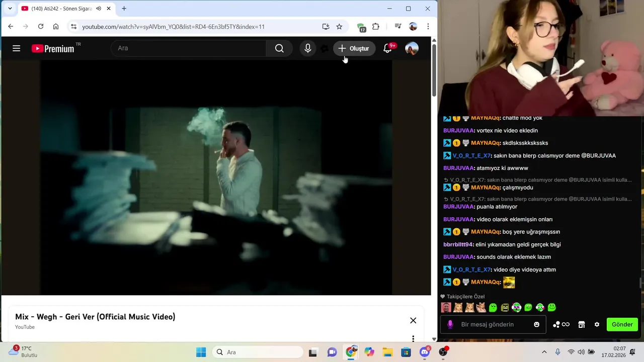Viewport: 644px width, 362px height.
Task: Pick the first face emote in quick emotes
Action: pos(446,307)
